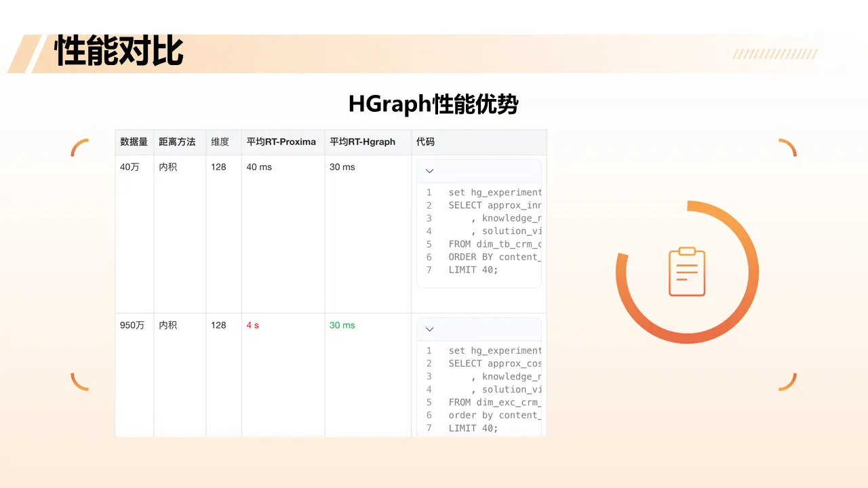Select the green '30 ms' value for Hgraph
The image size is (868, 488).
click(342, 325)
